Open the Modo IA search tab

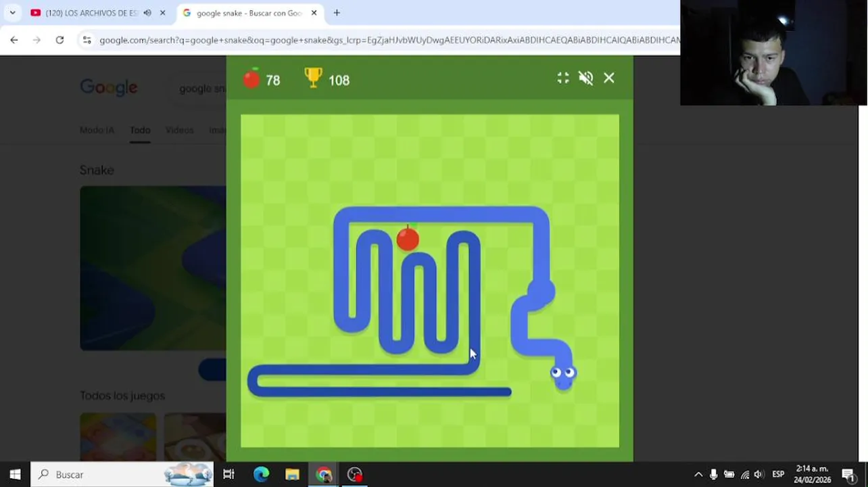click(x=97, y=130)
